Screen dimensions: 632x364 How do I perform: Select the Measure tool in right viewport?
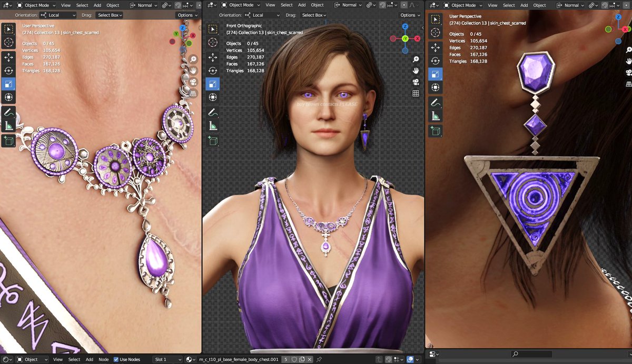click(x=436, y=116)
